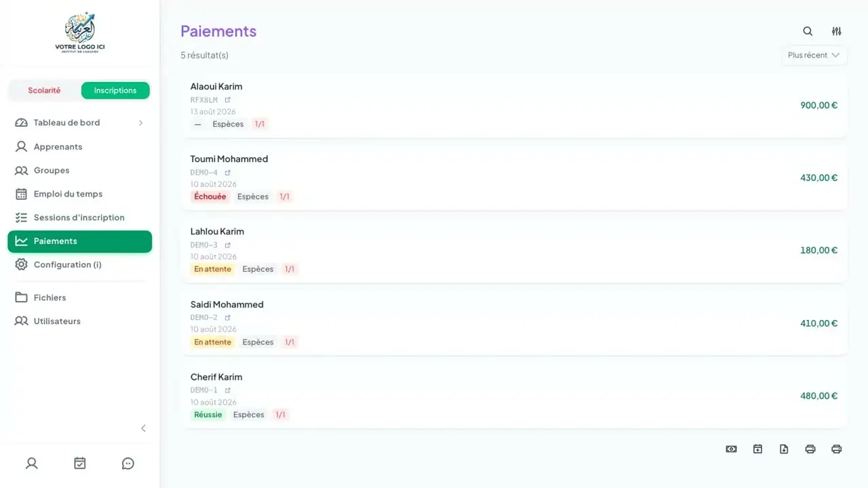Switch to the Inscriptions tab

point(115,90)
